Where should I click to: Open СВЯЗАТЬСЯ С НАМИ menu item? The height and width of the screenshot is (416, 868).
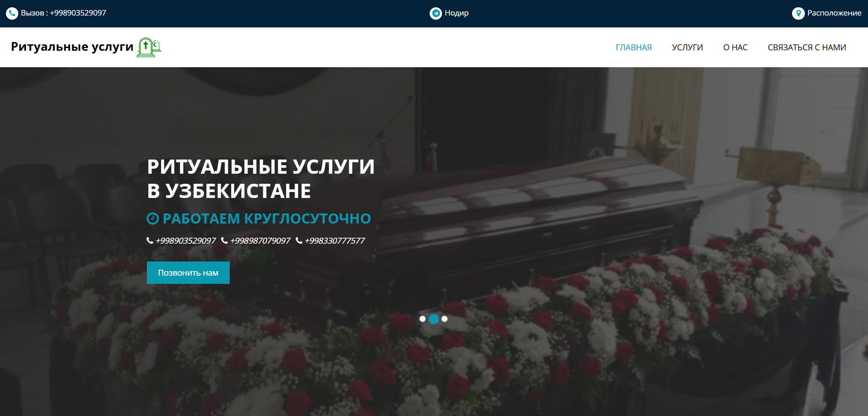[806, 48]
